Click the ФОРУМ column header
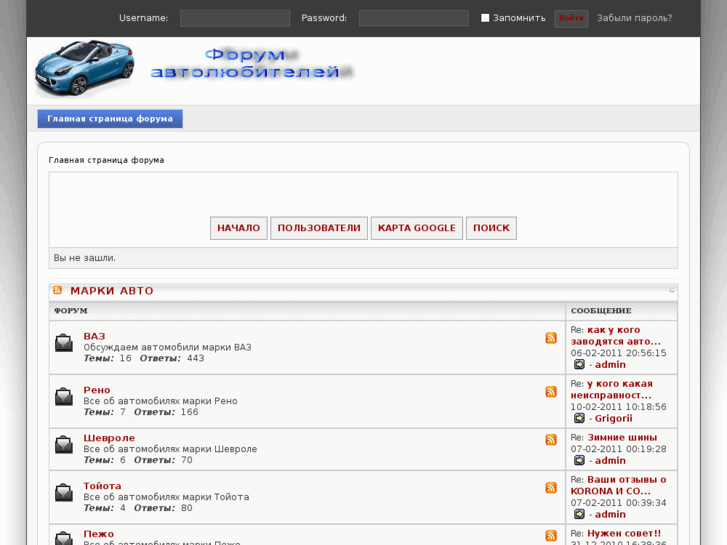727x545 pixels. pos(70,311)
